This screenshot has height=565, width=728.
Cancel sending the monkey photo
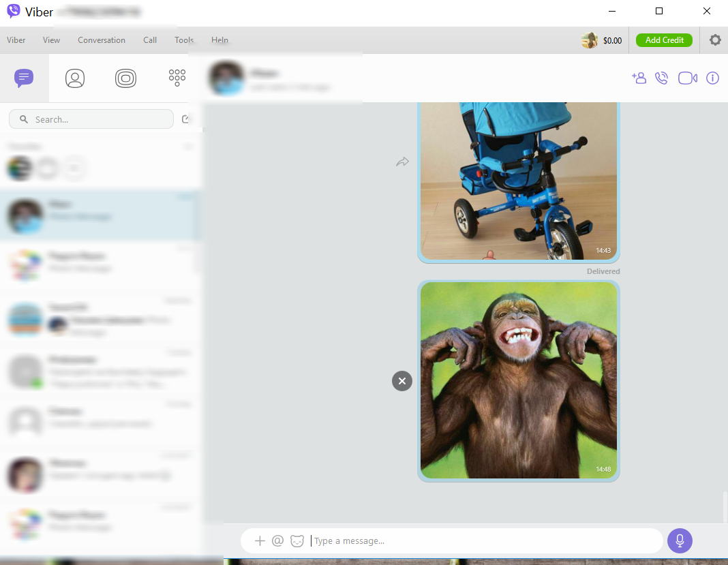(402, 381)
